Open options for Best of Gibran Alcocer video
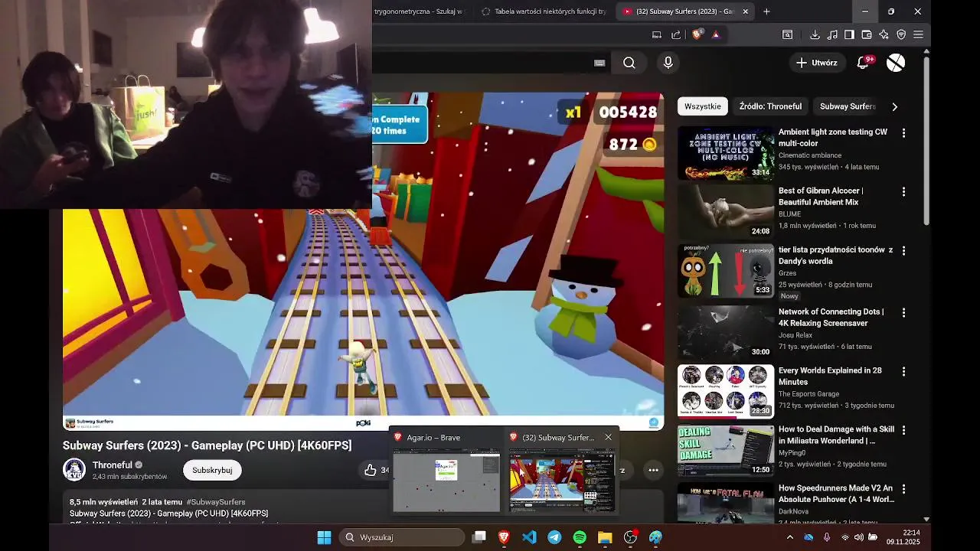The height and width of the screenshot is (551, 980). point(903,192)
